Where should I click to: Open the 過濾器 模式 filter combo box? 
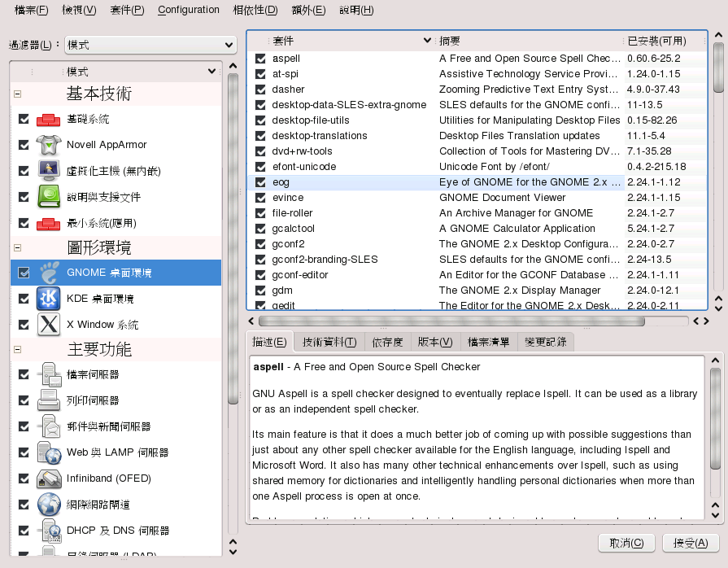click(x=150, y=45)
